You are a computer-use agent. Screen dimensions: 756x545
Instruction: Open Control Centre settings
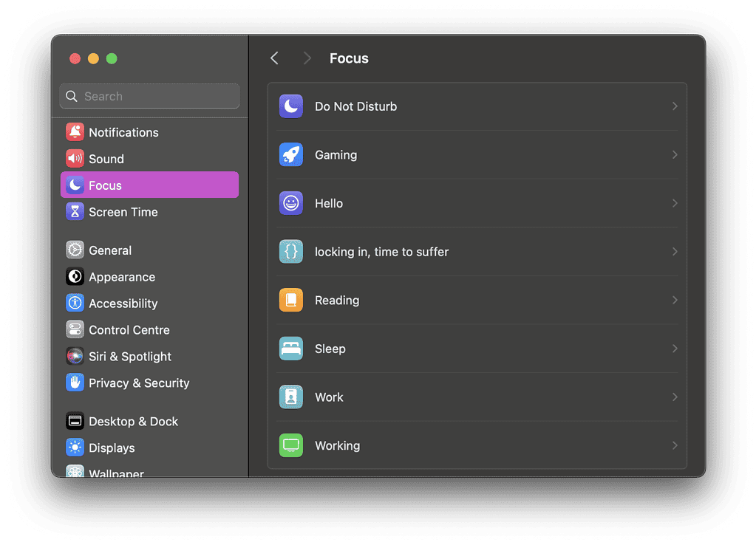(x=129, y=330)
